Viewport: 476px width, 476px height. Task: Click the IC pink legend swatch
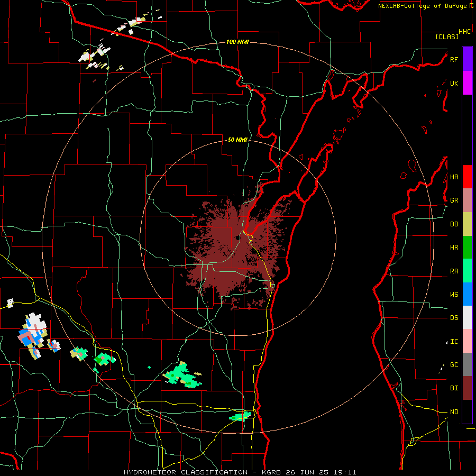(x=467, y=341)
